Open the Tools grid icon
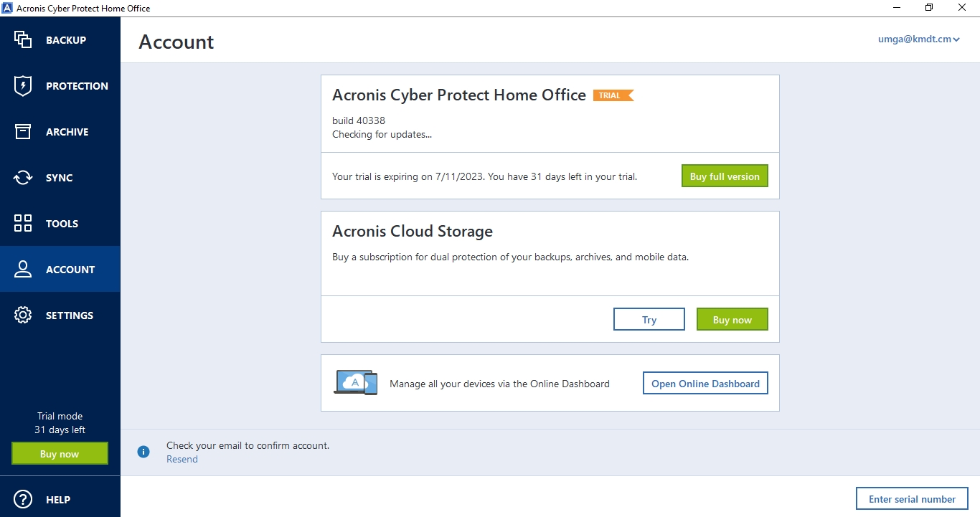This screenshot has width=980, height=517. [23, 224]
